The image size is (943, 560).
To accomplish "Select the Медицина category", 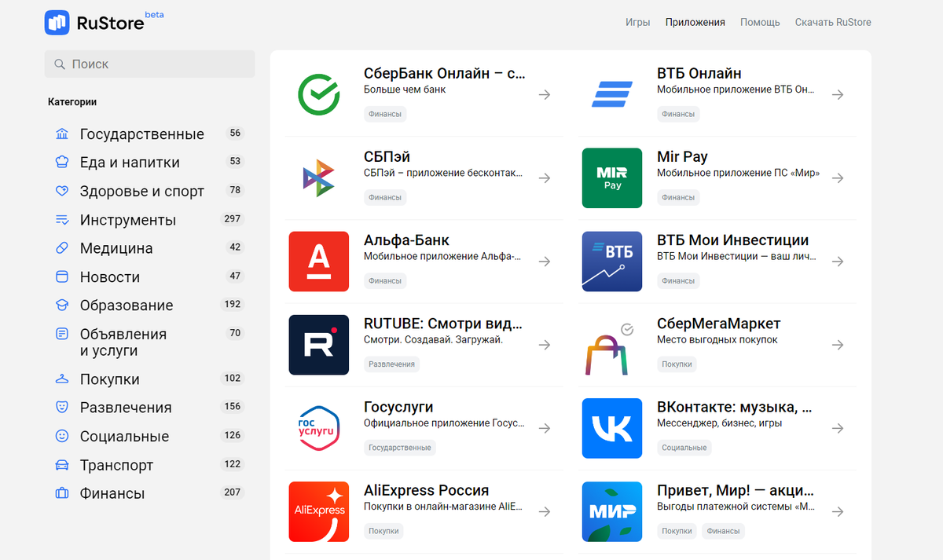I will point(149,248).
